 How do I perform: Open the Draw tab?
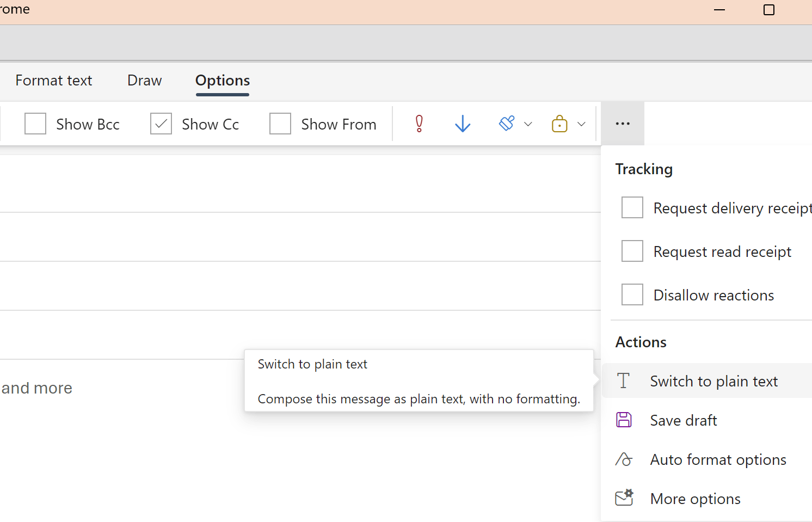(x=144, y=80)
